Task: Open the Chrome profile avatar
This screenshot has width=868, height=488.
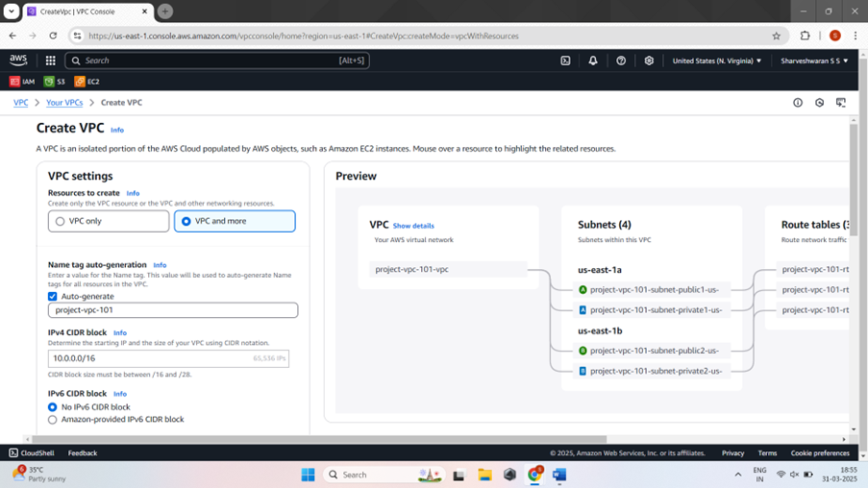Action: tap(834, 36)
